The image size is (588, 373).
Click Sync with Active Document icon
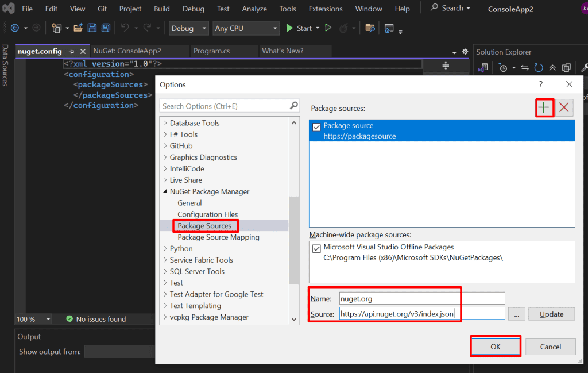[x=524, y=68]
